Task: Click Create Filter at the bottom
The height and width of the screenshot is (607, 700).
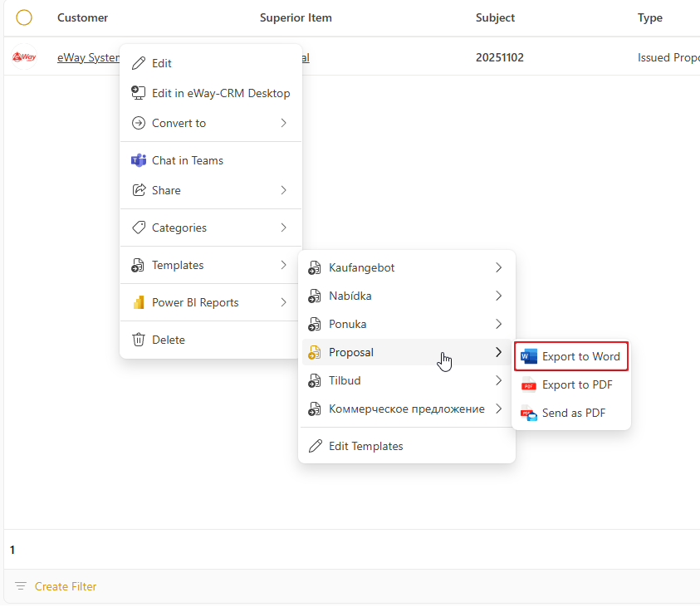Action: [65, 587]
